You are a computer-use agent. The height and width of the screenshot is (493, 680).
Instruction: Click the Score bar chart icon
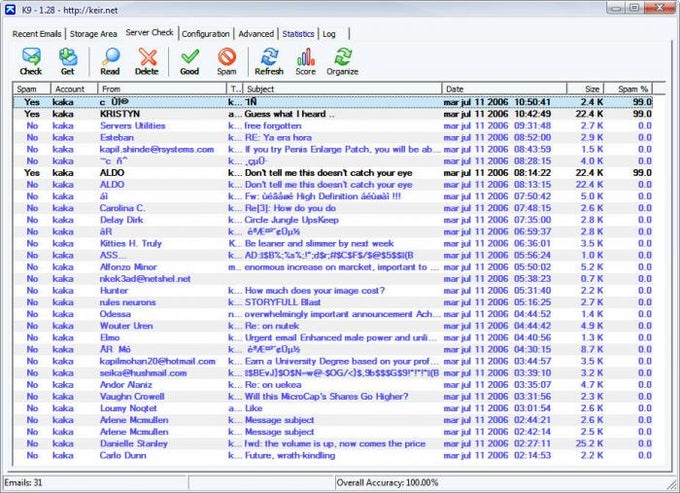(x=305, y=61)
